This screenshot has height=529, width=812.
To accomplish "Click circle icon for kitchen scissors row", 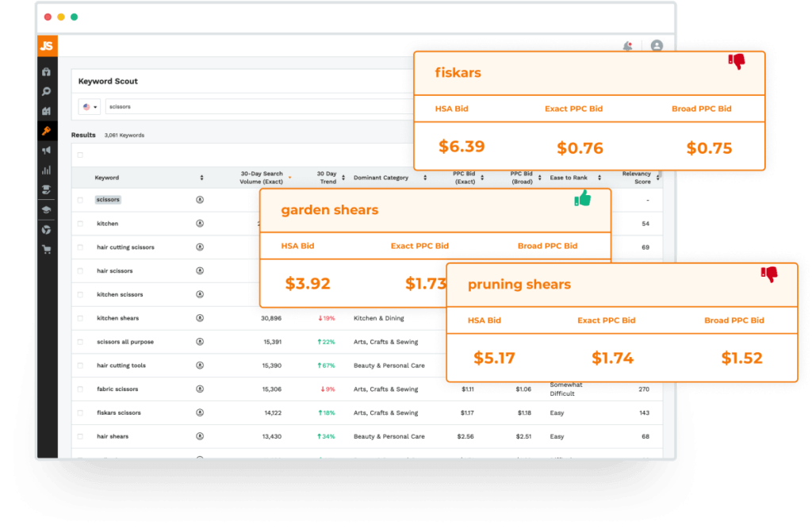I will click(x=200, y=294).
